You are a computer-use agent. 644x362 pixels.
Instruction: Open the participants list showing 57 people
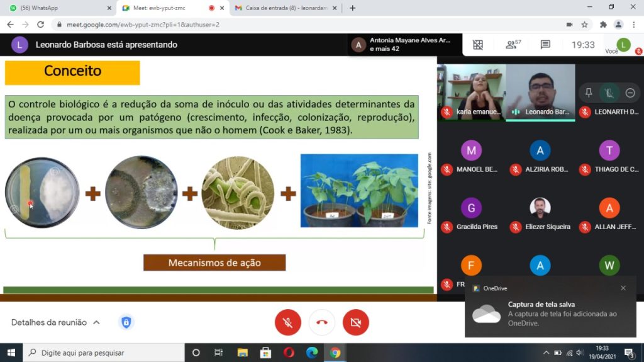tap(513, 45)
